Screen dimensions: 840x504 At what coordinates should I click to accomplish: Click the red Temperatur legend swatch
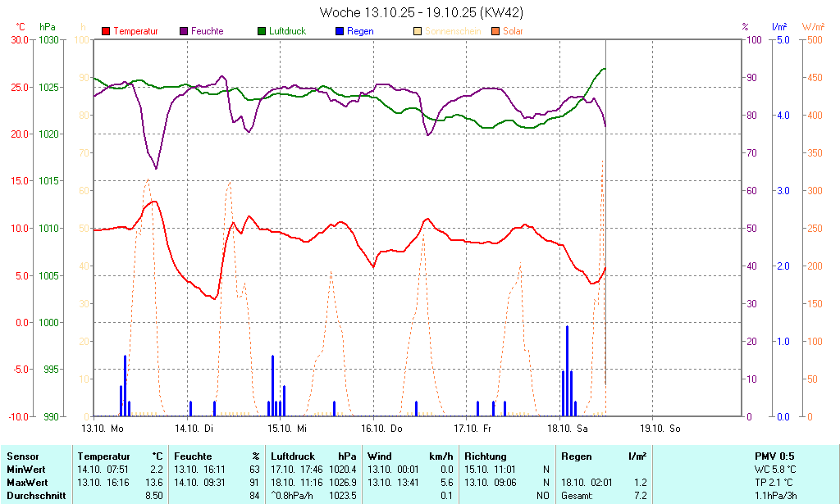point(106,31)
